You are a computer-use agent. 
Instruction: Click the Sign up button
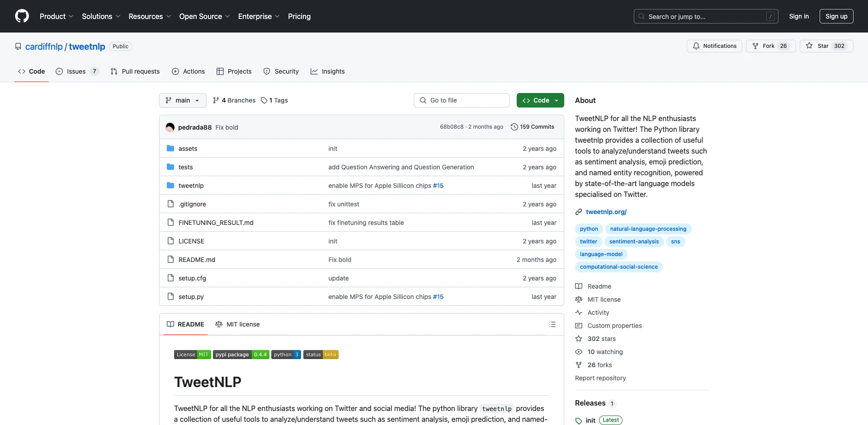tap(836, 16)
